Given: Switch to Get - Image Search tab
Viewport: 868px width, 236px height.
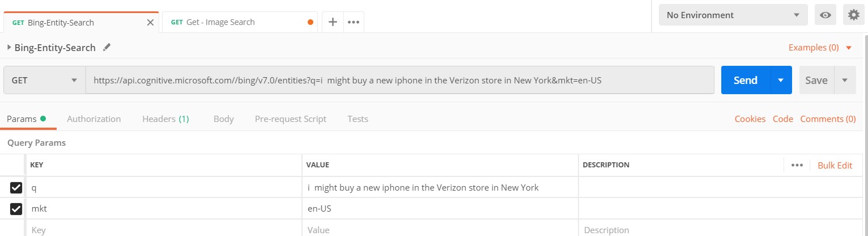Looking at the screenshot, I should click(x=220, y=22).
